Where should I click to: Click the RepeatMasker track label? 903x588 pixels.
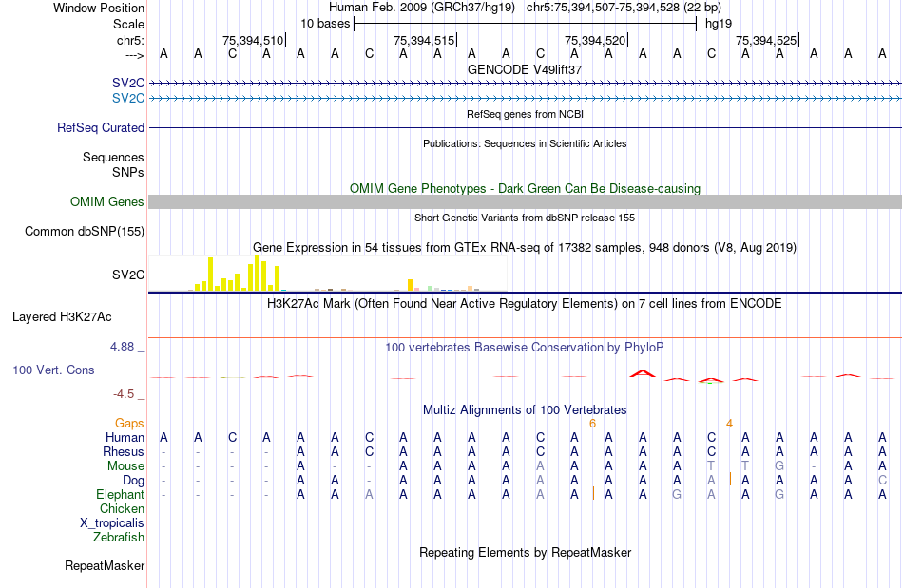[x=105, y=565]
